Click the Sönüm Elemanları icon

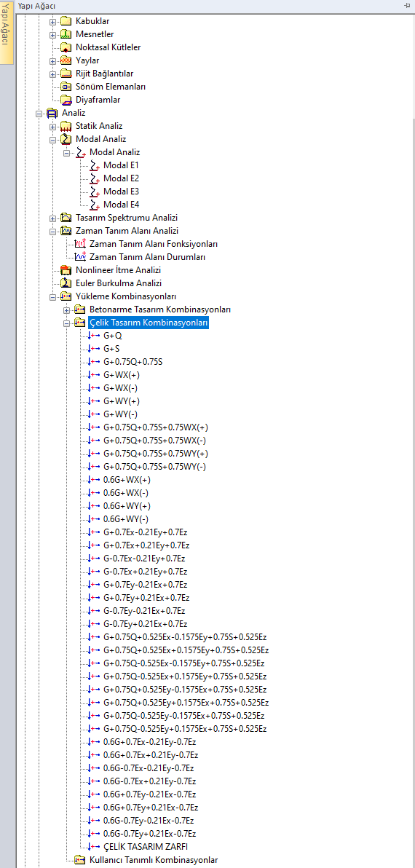[x=66, y=87]
